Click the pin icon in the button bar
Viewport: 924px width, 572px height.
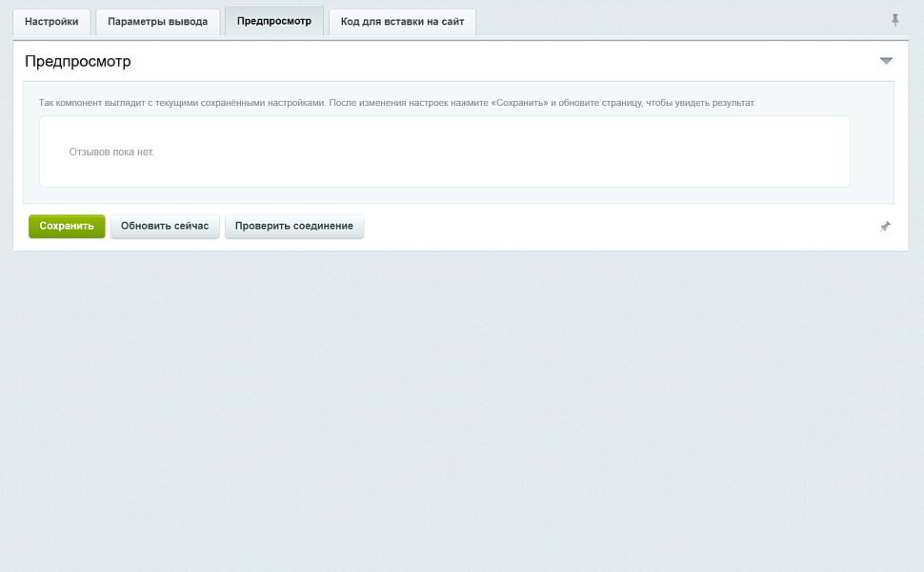885,227
